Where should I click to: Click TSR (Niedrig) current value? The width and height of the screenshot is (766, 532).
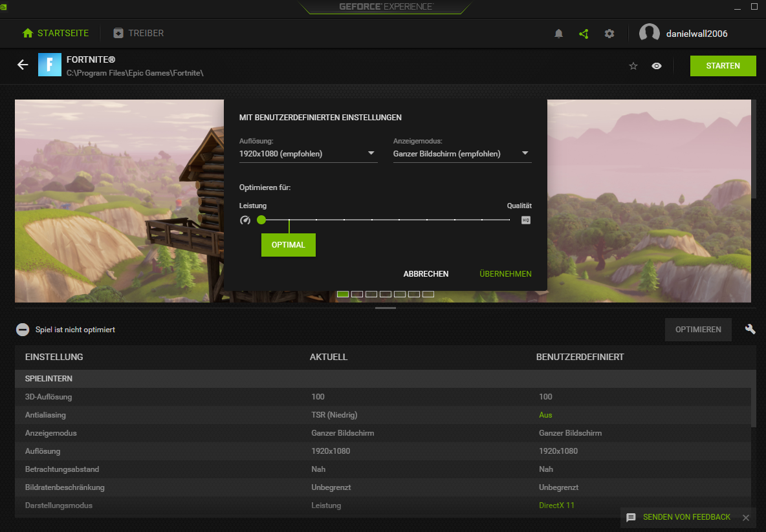pos(334,415)
